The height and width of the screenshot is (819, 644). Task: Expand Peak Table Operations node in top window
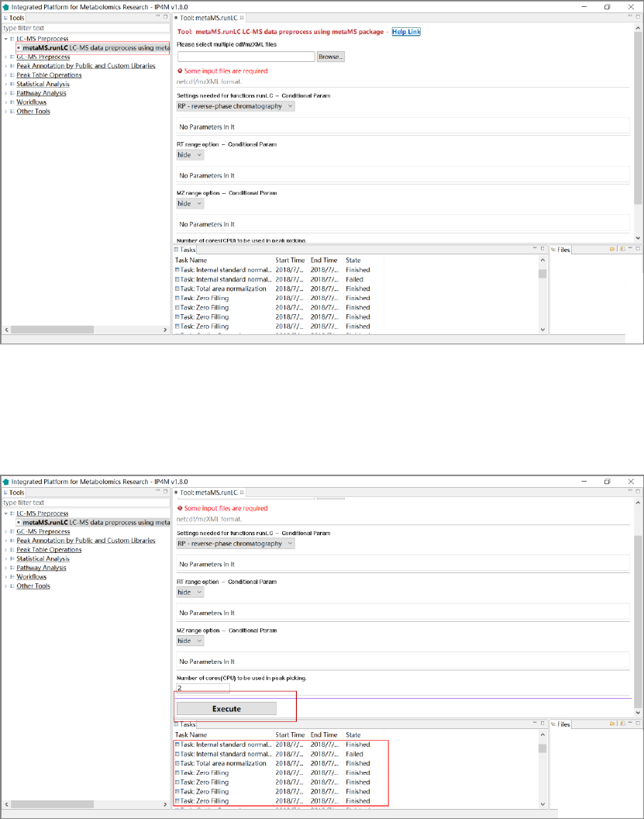(5, 74)
